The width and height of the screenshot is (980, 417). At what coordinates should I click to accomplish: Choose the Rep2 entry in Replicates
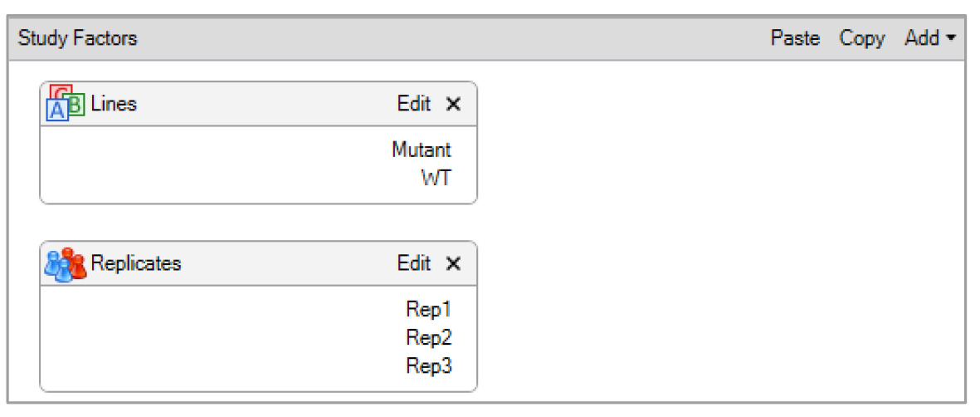[428, 338]
